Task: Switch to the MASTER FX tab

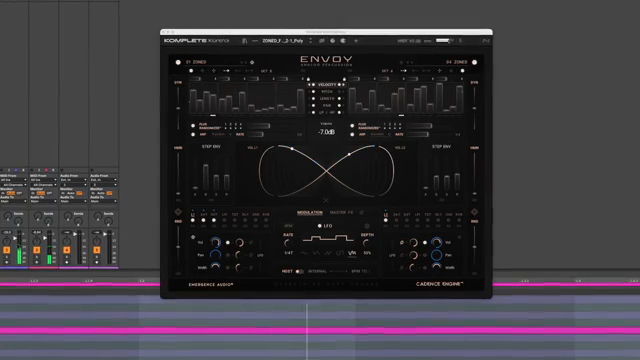Action: point(341,213)
